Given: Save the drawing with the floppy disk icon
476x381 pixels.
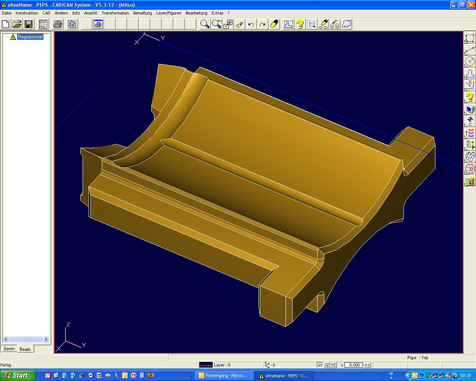Looking at the screenshot, I should tap(29, 24).
